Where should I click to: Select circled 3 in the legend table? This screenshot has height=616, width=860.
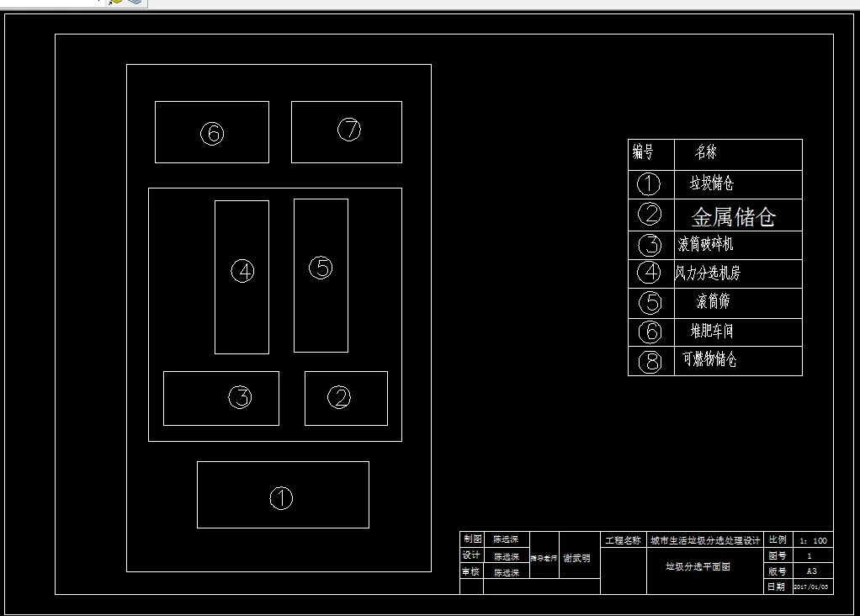(x=650, y=245)
